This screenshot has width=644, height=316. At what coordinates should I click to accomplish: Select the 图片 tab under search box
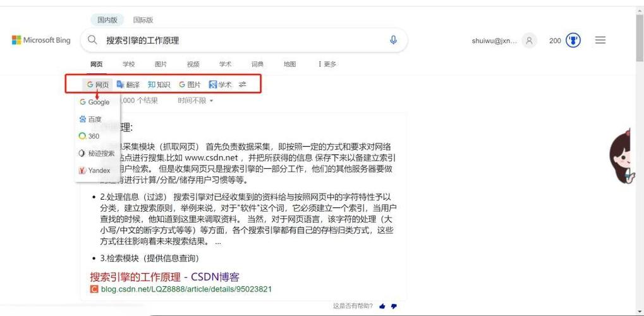(161, 64)
